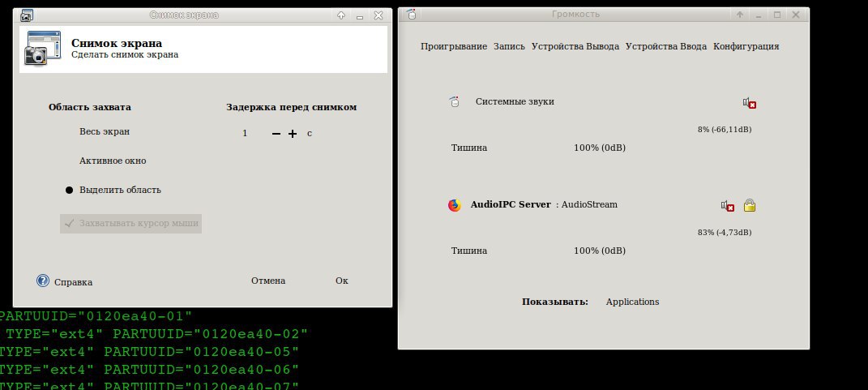Viewport: 868px width, 390px height.
Task: Click the Тишина mark under System Sounds
Action: tap(469, 148)
